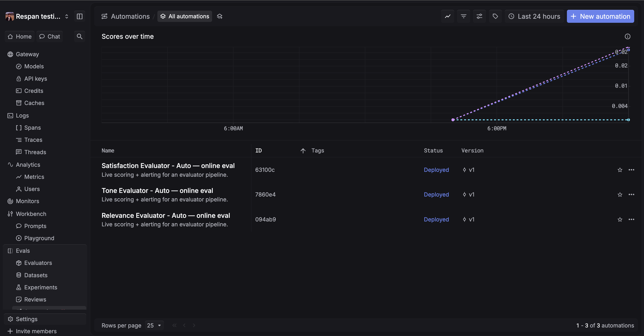Click the Status column header

pos(433,151)
